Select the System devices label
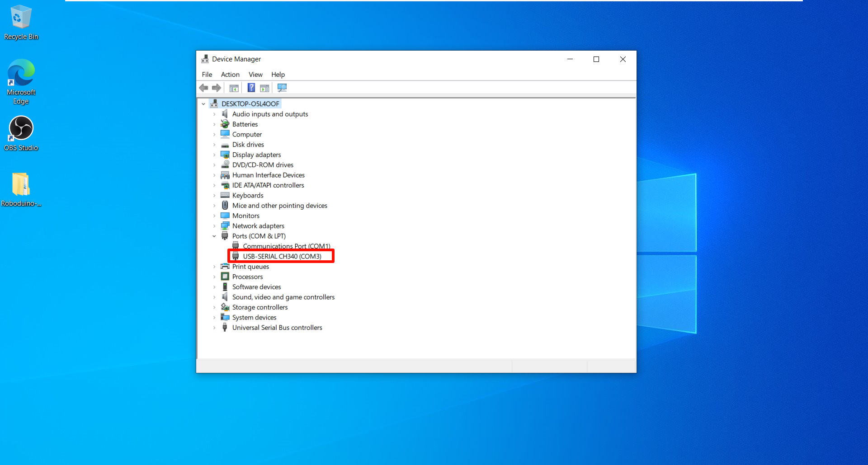The image size is (868, 465). tap(254, 317)
